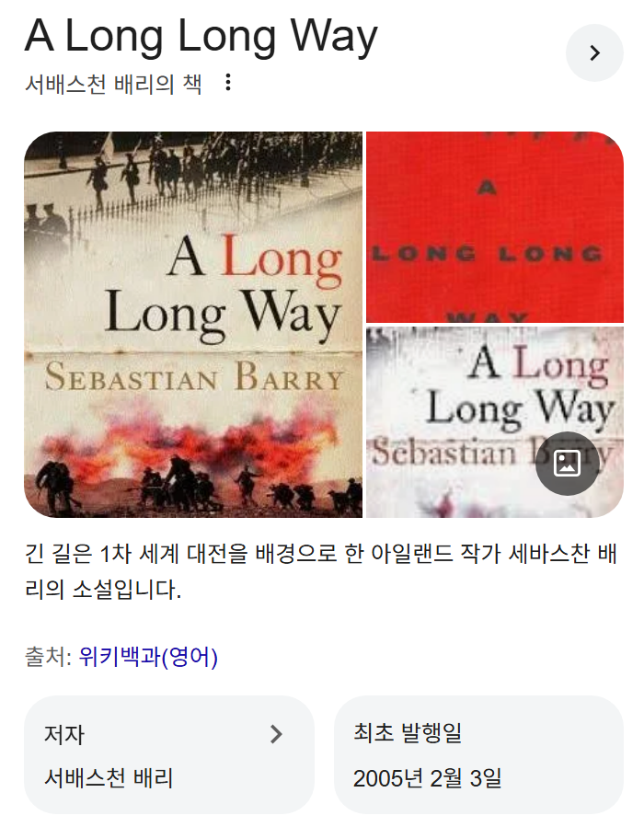Open the white blurred book cover thumbnail
Viewport: 644px width, 827px height.
point(495,422)
